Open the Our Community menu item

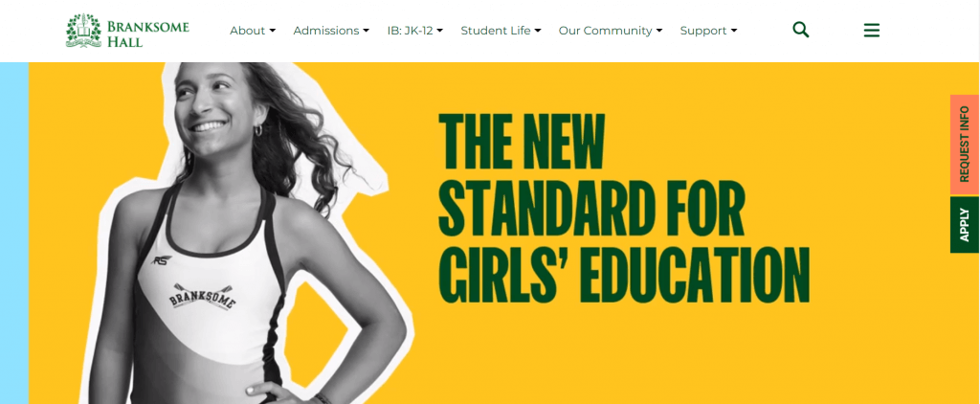(x=605, y=31)
